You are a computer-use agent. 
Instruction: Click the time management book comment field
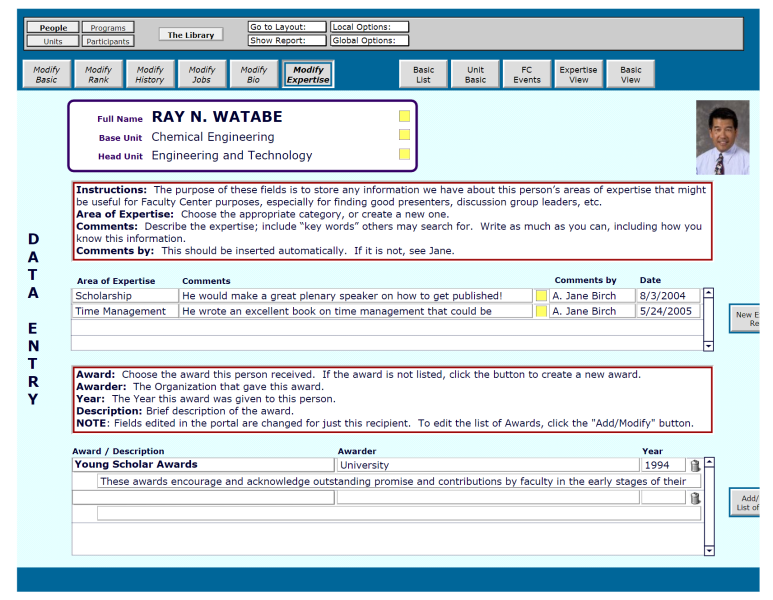(x=356, y=311)
